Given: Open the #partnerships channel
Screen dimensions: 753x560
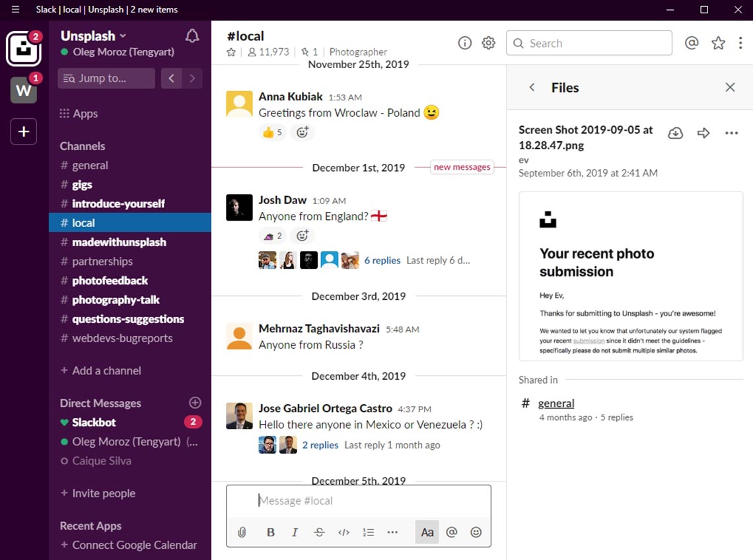Looking at the screenshot, I should (129, 262).
